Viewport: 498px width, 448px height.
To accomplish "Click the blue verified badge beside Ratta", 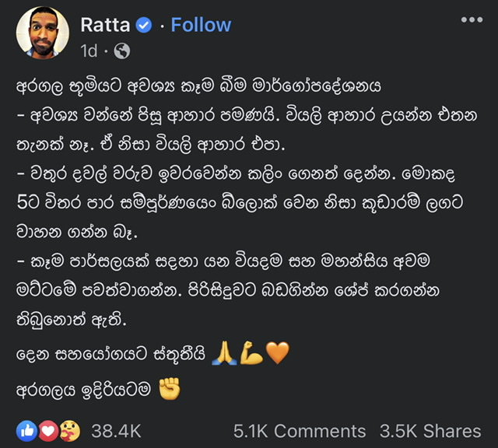I will [x=144, y=25].
